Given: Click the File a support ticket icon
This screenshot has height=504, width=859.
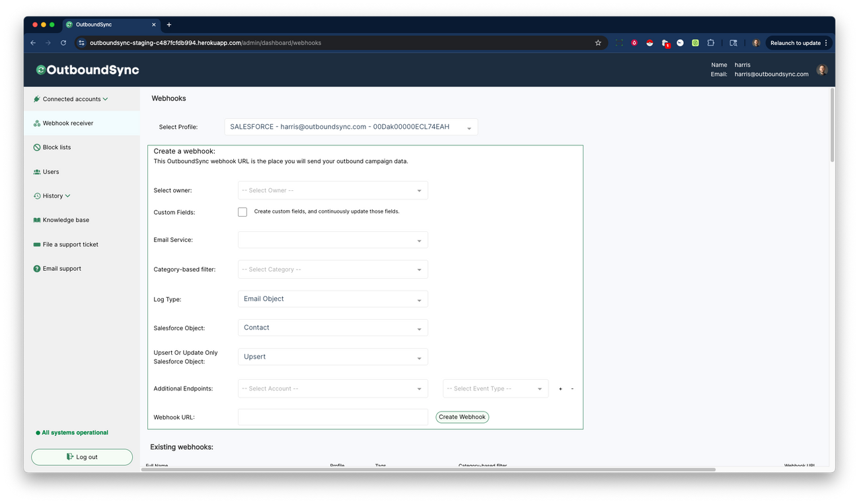Looking at the screenshot, I should [x=37, y=244].
